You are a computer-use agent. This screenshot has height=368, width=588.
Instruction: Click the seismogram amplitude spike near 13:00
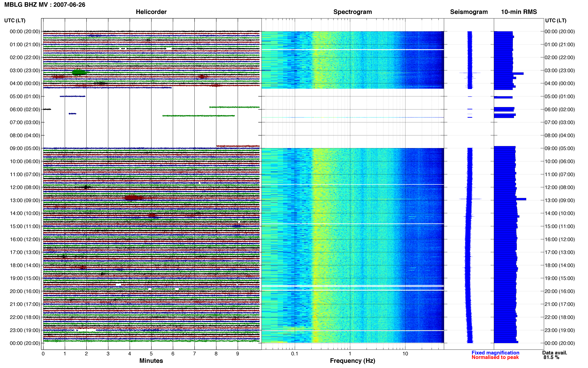pos(470,199)
